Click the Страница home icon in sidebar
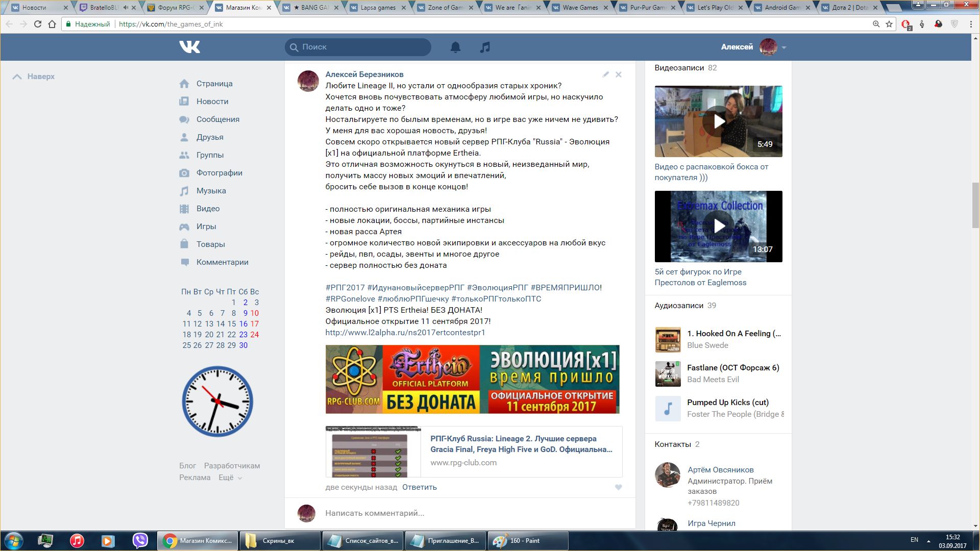This screenshot has height=551, width=980. [184, 84]
